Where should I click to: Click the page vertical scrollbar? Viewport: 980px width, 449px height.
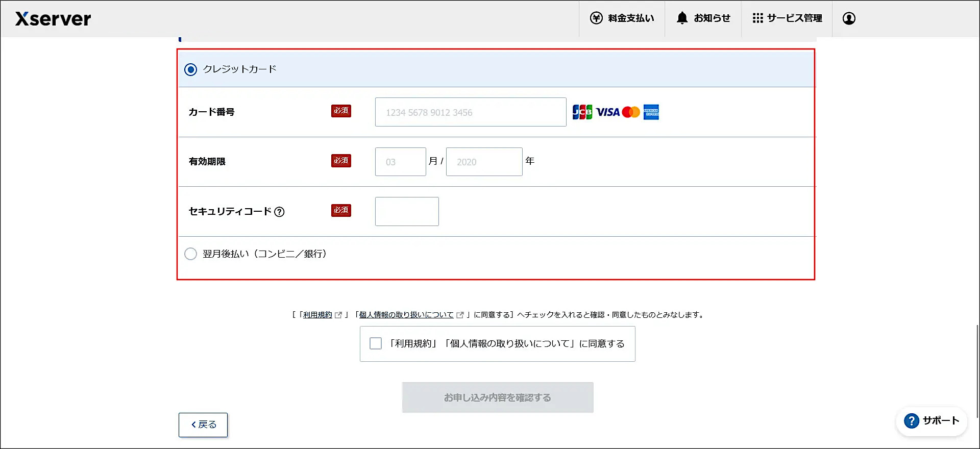point(977,371)
